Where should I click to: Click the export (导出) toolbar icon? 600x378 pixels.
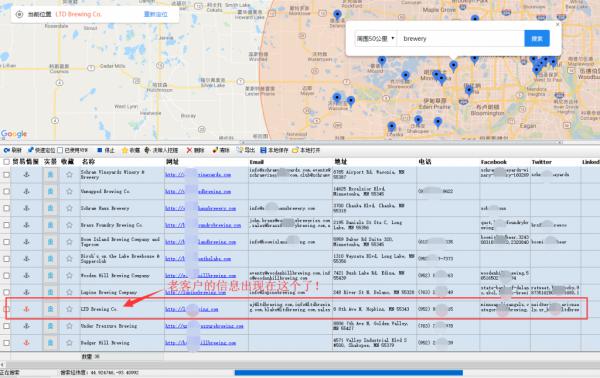pyautogui.click(x=240, y=150)
